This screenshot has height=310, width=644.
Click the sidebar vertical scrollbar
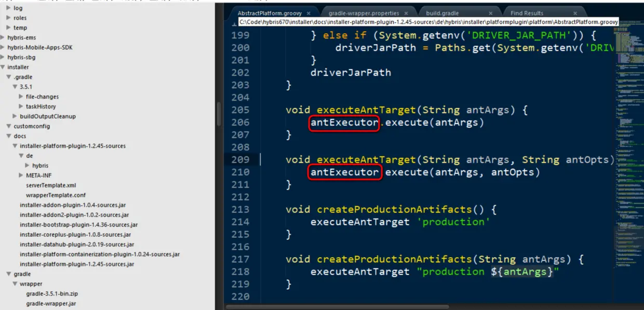[x=219, y=114]
